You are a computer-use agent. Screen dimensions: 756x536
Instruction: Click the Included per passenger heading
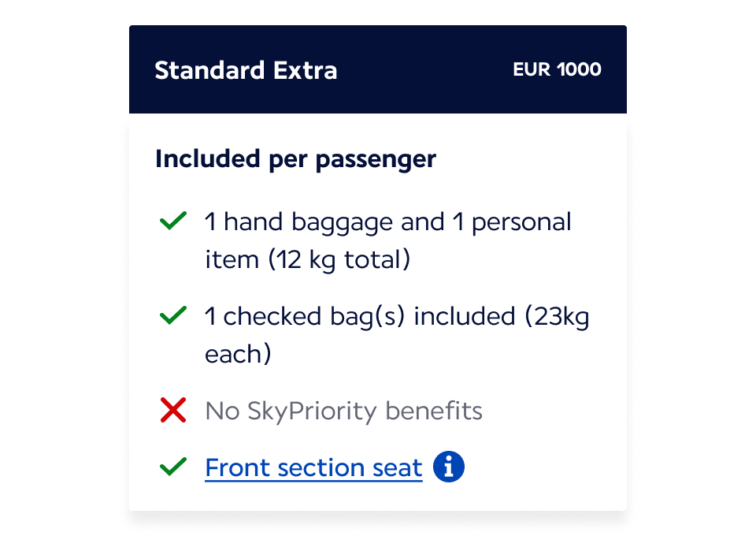[295, 158]
